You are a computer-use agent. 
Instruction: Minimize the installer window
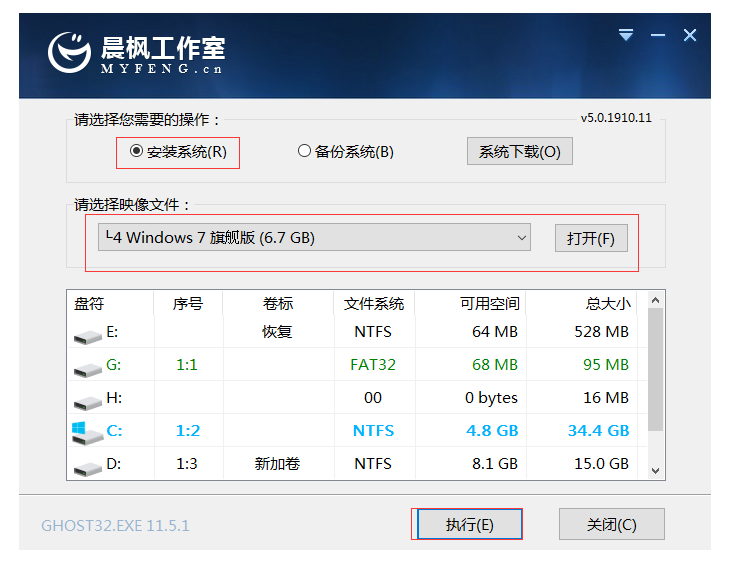pyautogui.click(x=657, y=35)
